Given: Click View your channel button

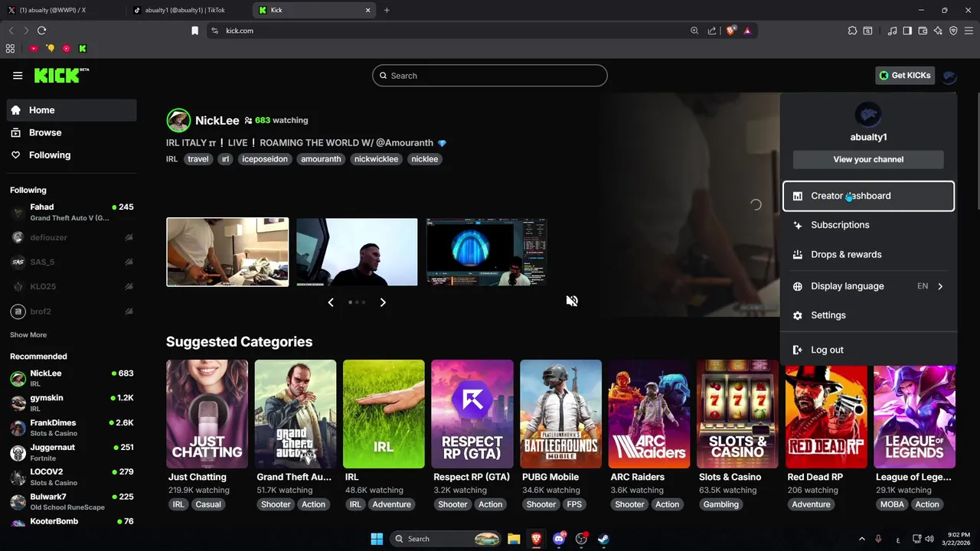Looking at the screenshot, I should tap(868, 159).
